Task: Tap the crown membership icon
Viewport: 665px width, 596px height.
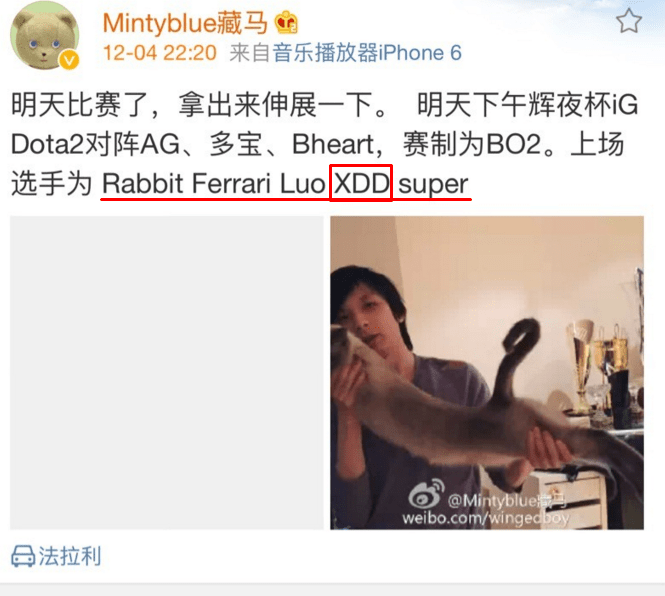Action: click(x=286, y=22)
